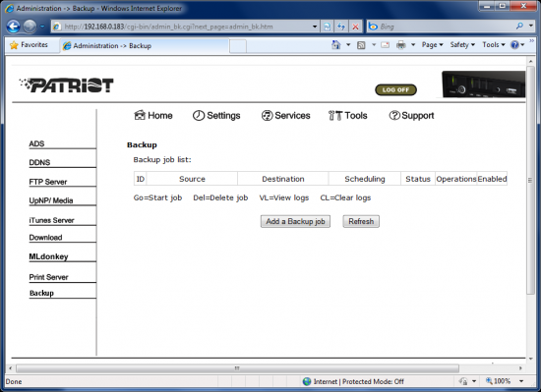
Task: Expand the feeds dropdown arrow
Action: (374, 45)
